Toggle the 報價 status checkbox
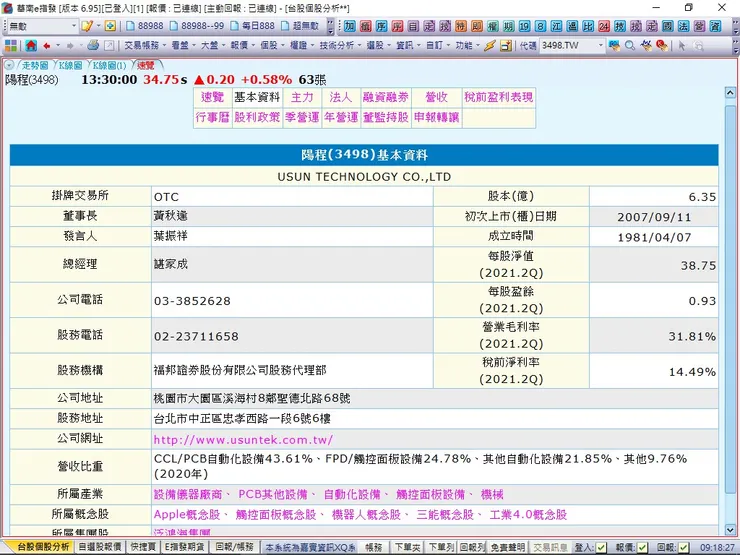The image size is (740, 555). point(642,547)
